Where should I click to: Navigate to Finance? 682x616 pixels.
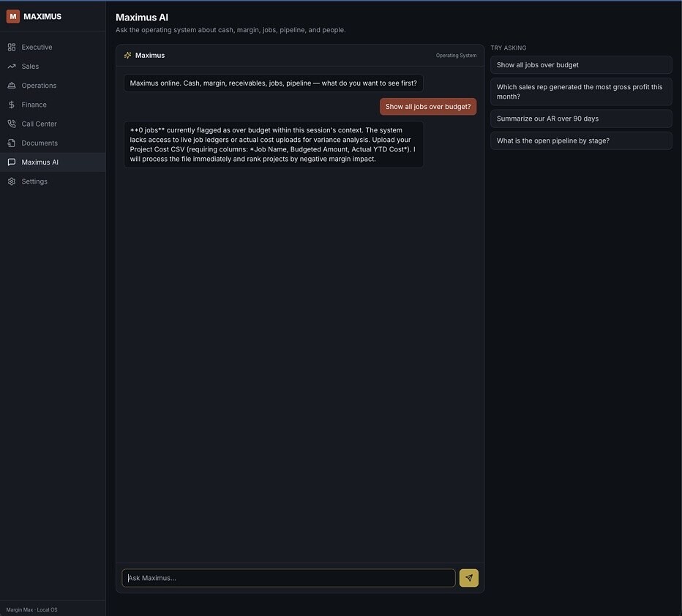(x=53, y=105)
